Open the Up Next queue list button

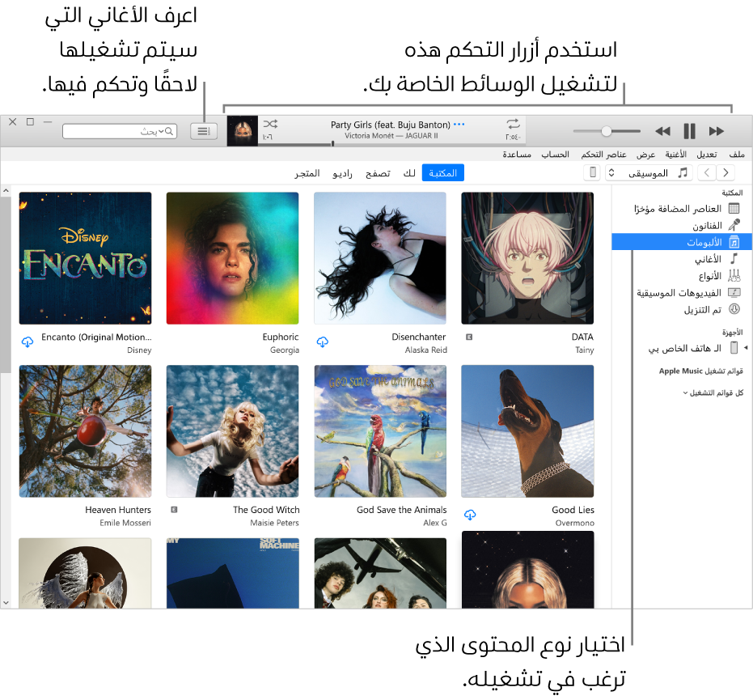pyautogui.click(x=204, y=131)
